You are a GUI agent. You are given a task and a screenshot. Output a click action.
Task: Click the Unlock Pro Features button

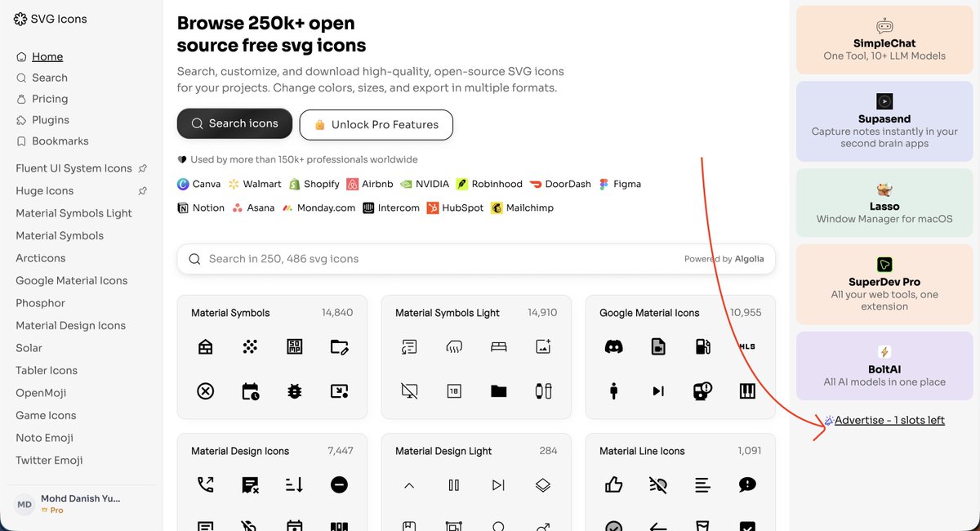(376, 124)
